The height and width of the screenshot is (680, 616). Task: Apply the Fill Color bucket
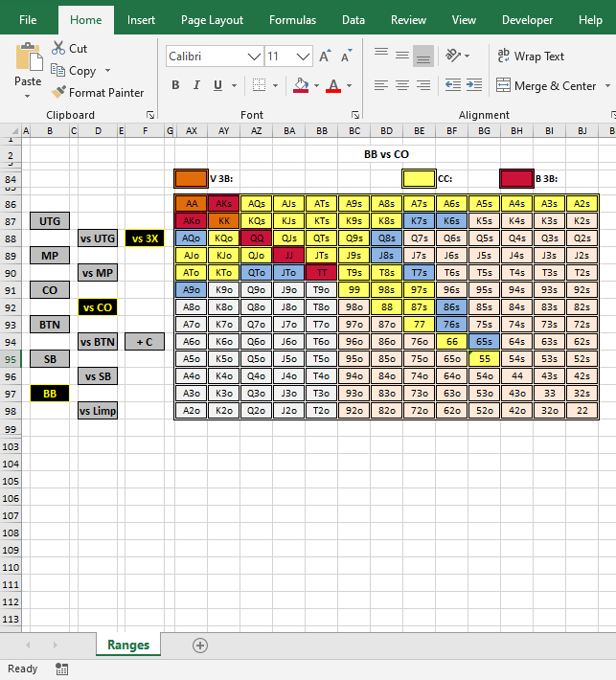(x=301, y=85)
